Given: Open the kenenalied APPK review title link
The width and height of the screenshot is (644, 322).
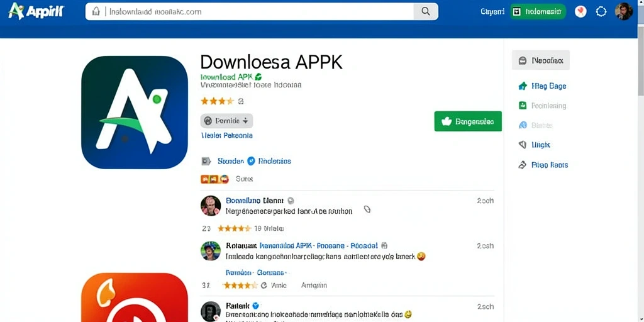Looking at the screenshot, I should [x=318, y=246].
